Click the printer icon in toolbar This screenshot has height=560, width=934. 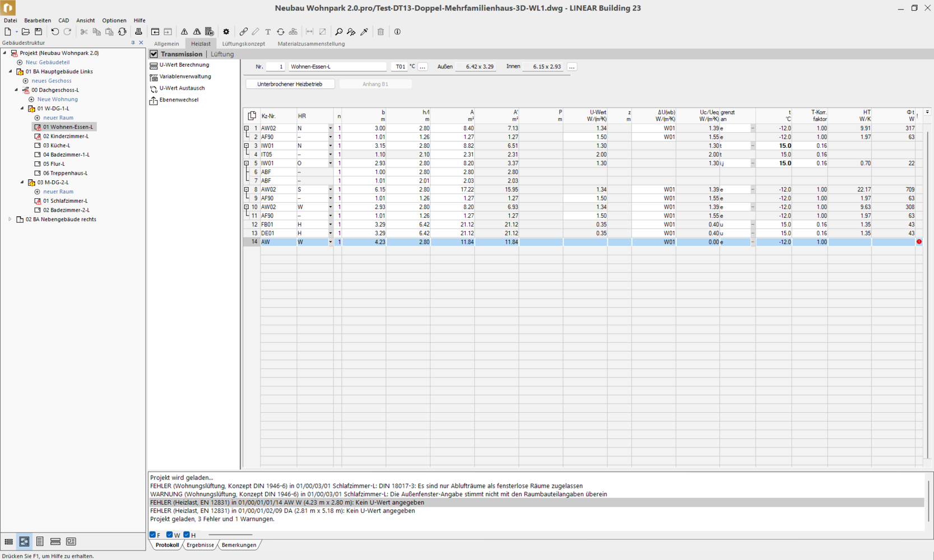coord(138,32)
